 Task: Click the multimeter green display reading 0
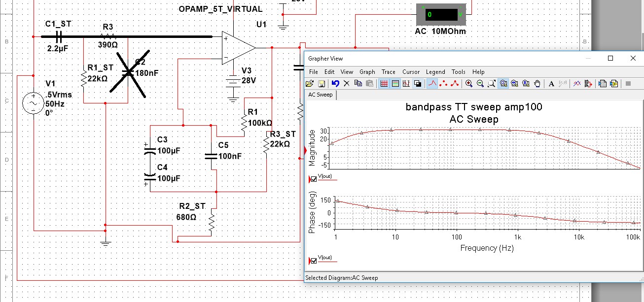coord(442,15)
